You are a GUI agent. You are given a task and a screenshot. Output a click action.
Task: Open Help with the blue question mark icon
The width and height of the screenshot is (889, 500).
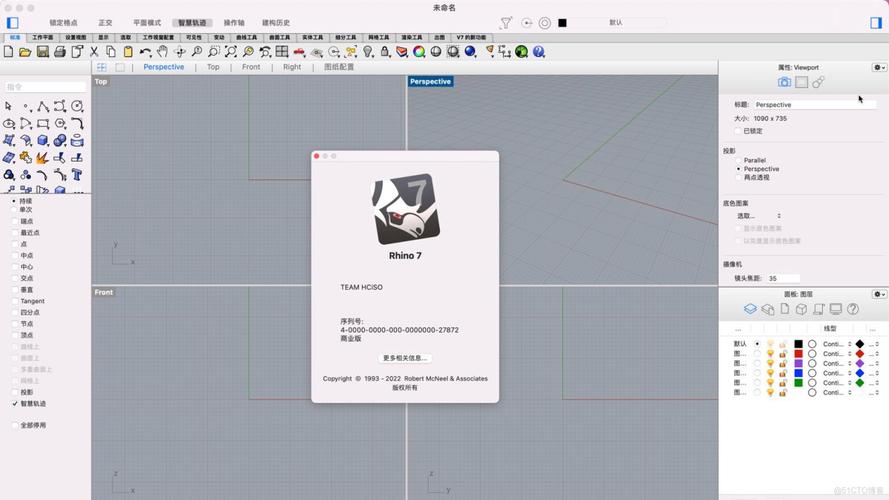pyautogui.click(x=539, y=52)
